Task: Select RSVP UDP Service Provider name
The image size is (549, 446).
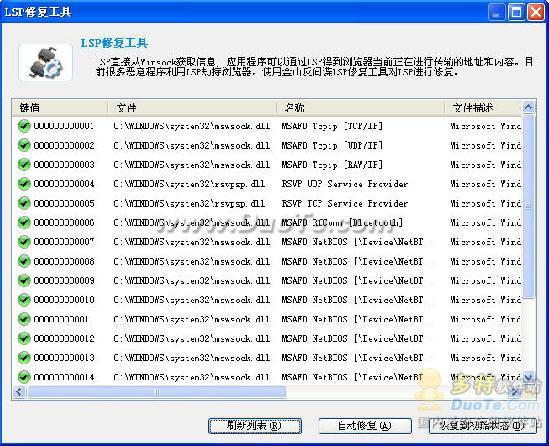Action: coord(345,184)
